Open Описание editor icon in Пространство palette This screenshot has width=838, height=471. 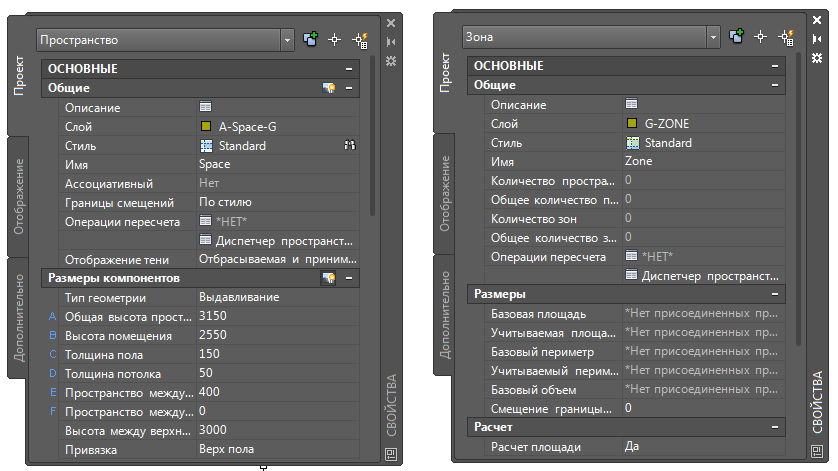[205, 107]
